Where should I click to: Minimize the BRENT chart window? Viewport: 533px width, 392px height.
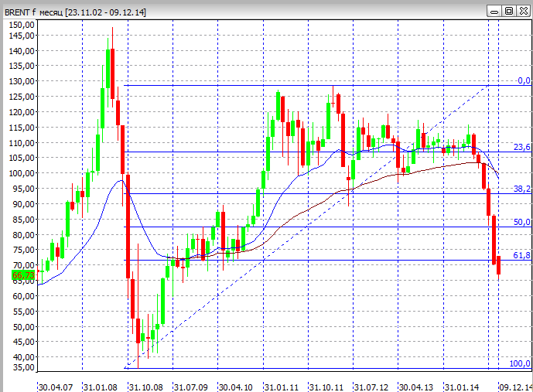click(496, 11)
